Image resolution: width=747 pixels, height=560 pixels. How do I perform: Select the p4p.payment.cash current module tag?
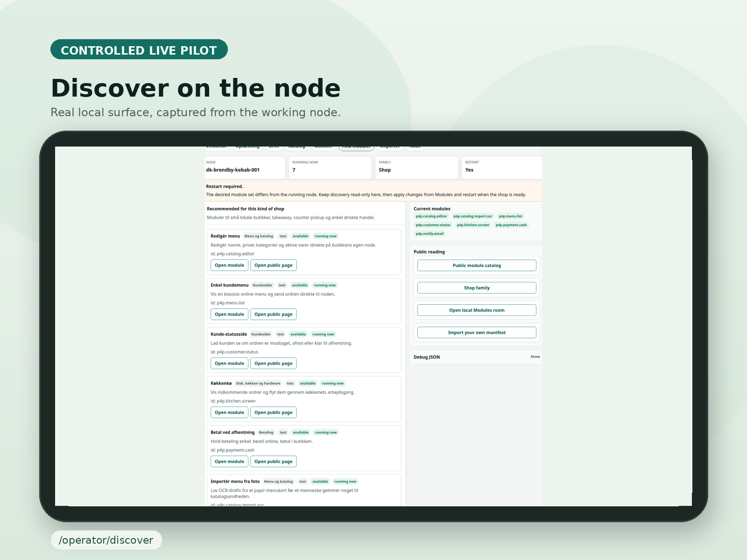click(x=511, y=225)
